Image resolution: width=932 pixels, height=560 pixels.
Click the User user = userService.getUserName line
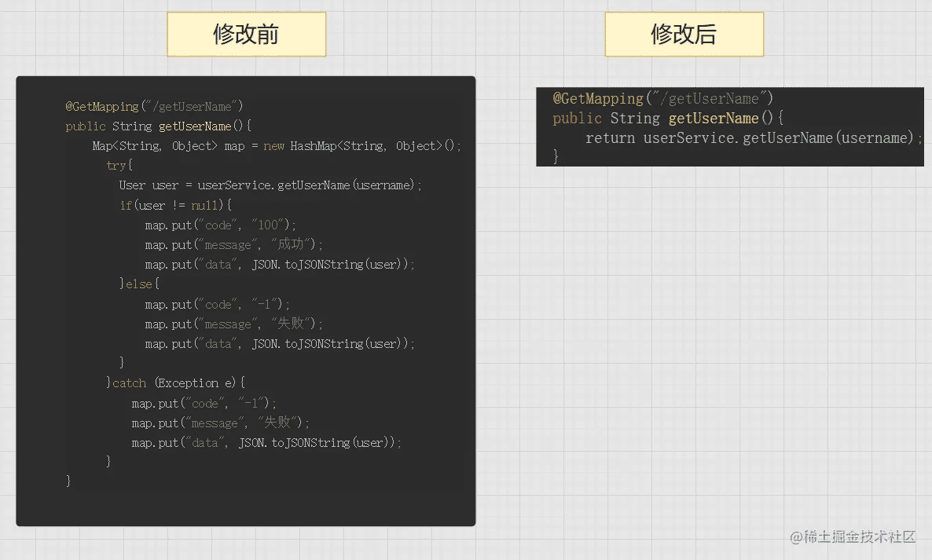[x=270, y=185]
